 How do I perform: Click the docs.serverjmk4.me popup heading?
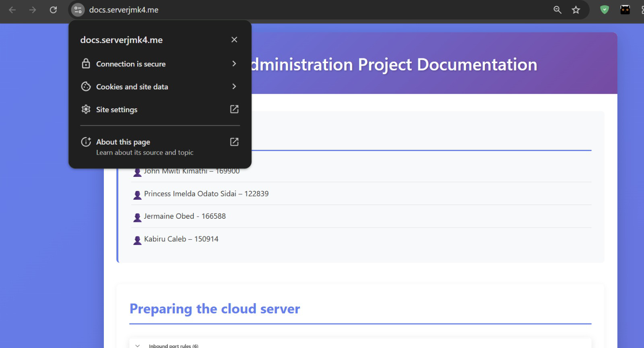[121, 40]
